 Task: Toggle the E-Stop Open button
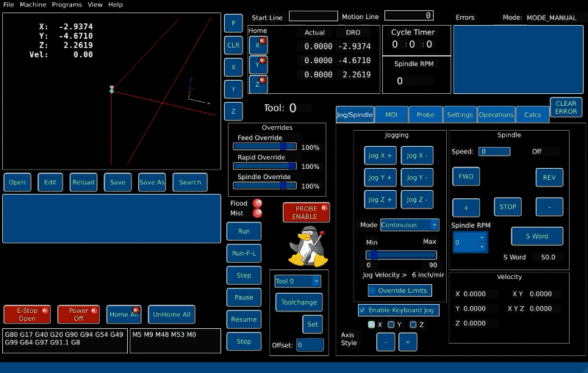tap(27, 314)
